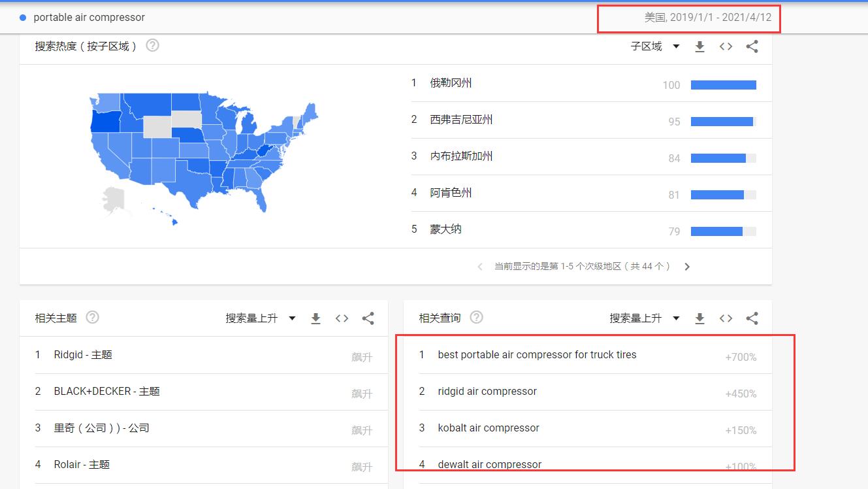Go to previous page of subregions
This screenshot has height=489, width=868.
[480, 267]
